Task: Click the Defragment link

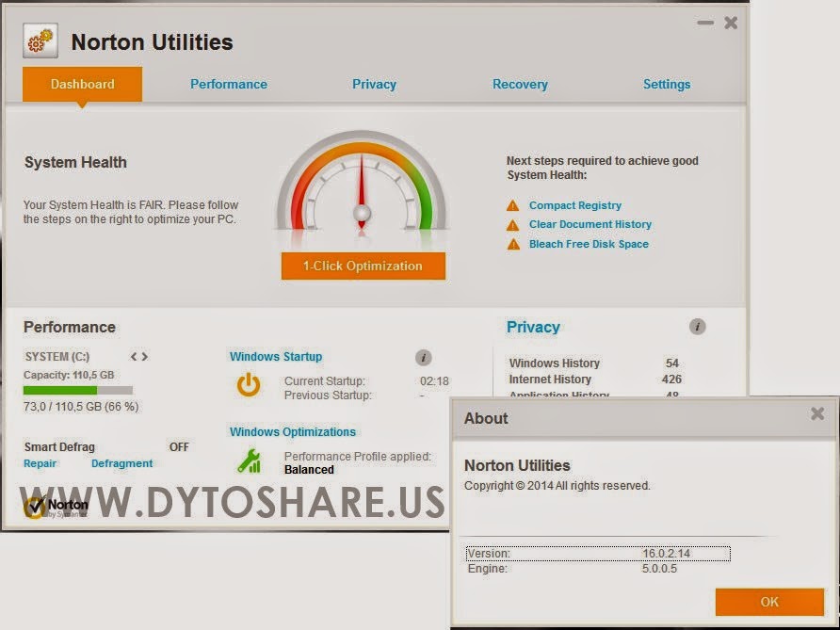Action: 121,463
